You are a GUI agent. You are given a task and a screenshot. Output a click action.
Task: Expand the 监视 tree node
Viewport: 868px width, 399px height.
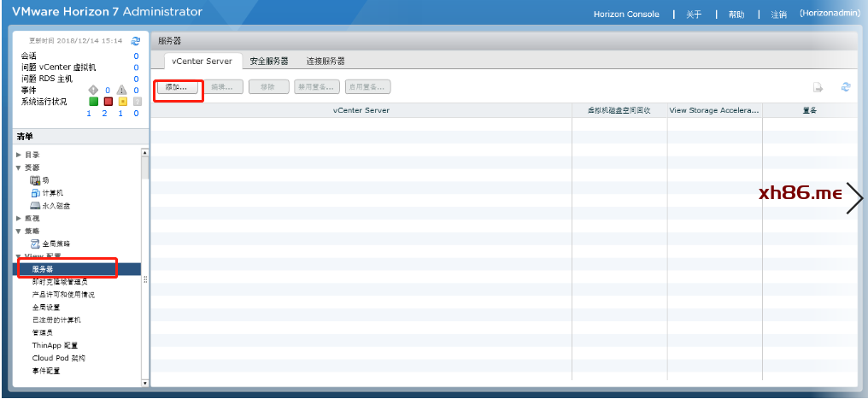[19, 218]
